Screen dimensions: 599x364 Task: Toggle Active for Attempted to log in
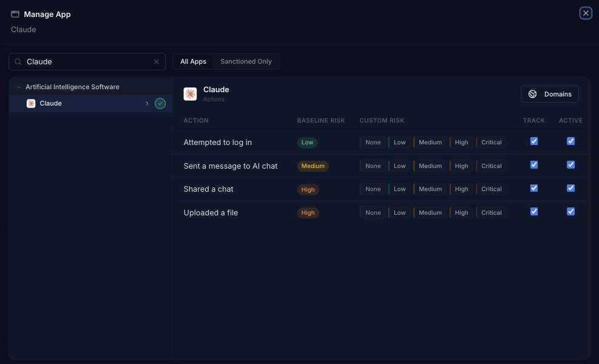(x=570, y=141)
